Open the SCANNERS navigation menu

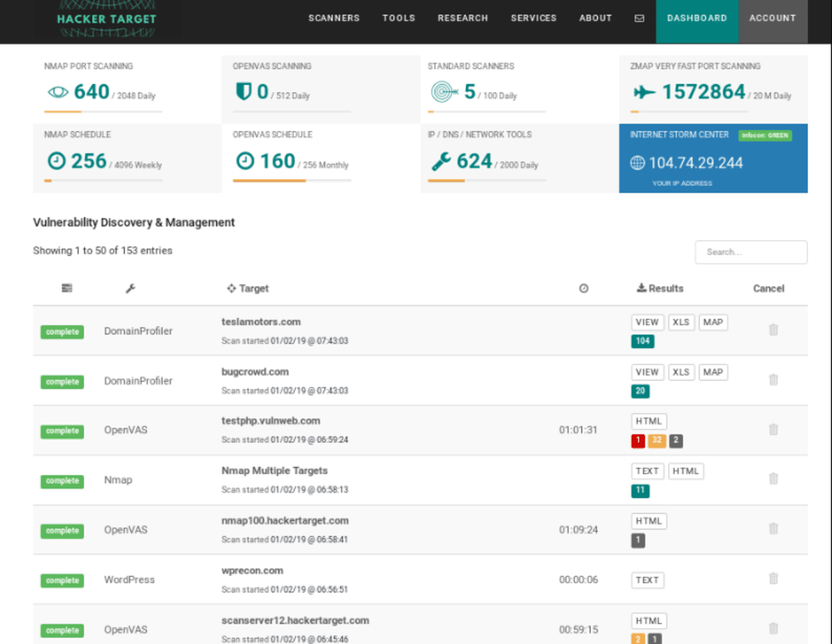click(x=334, y=18)
